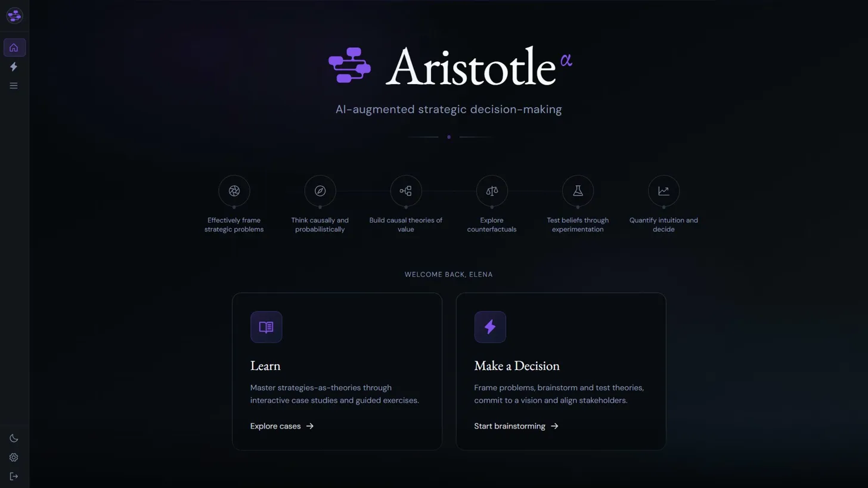Toggle dark mode with moon icon

(14, 439)
